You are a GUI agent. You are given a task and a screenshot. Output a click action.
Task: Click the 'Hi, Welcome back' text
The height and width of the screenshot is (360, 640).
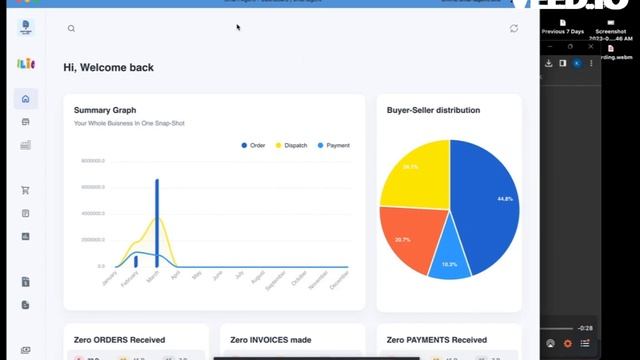pos(109,68)
